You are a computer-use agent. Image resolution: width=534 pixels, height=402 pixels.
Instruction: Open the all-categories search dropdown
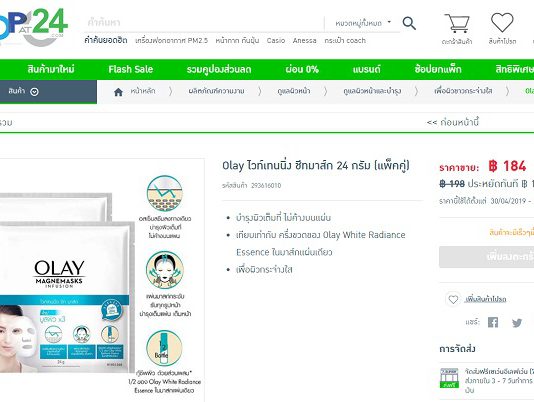[363, 23]
